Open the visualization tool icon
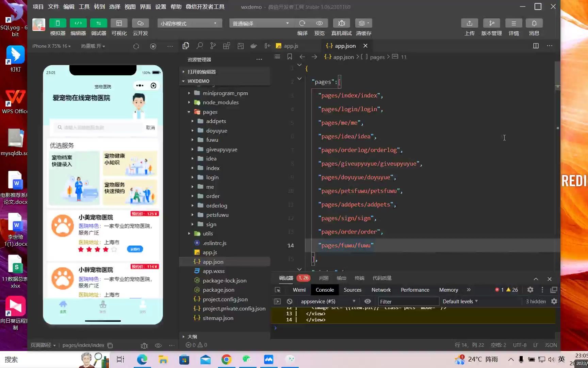 (x=119, y=23)
